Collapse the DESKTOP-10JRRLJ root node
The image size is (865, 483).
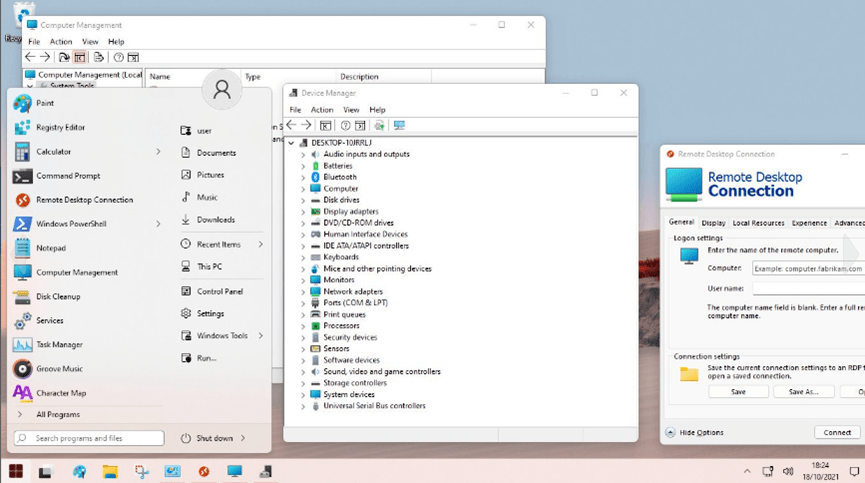291,143
